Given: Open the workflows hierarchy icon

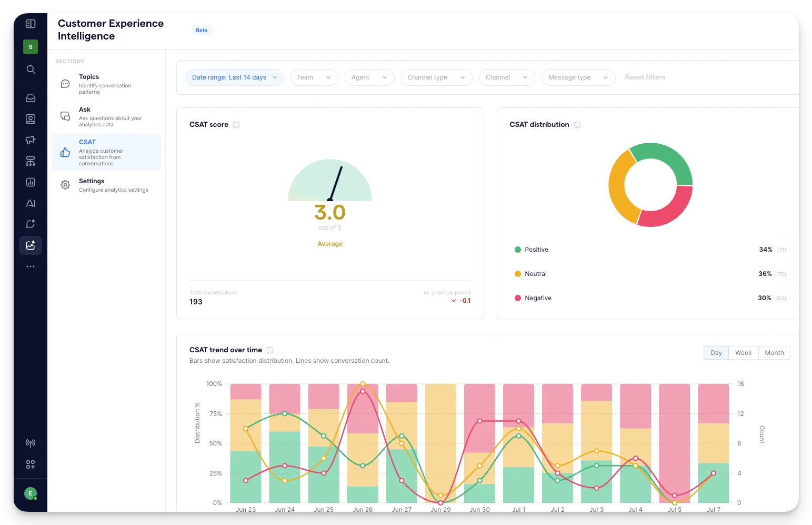Looking at the screenshot, I should point(31,161).
